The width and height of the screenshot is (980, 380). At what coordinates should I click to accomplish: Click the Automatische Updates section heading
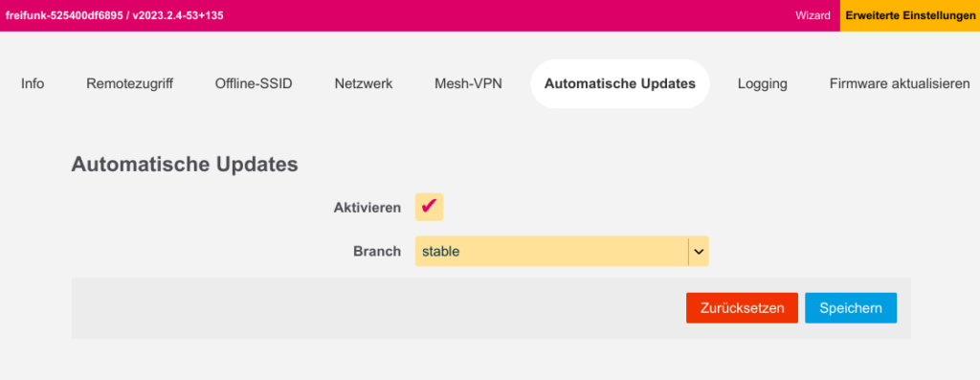pyautogui.click(x=185, y=165)
